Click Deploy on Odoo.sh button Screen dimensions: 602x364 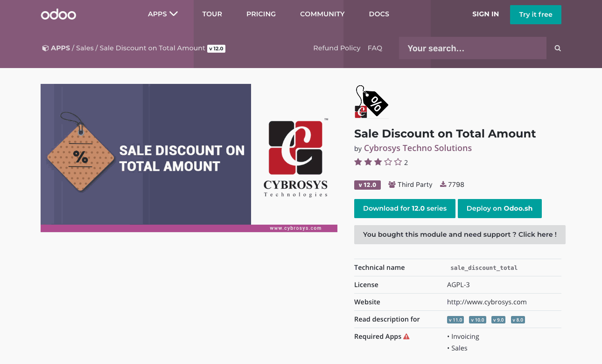[499, 208]
